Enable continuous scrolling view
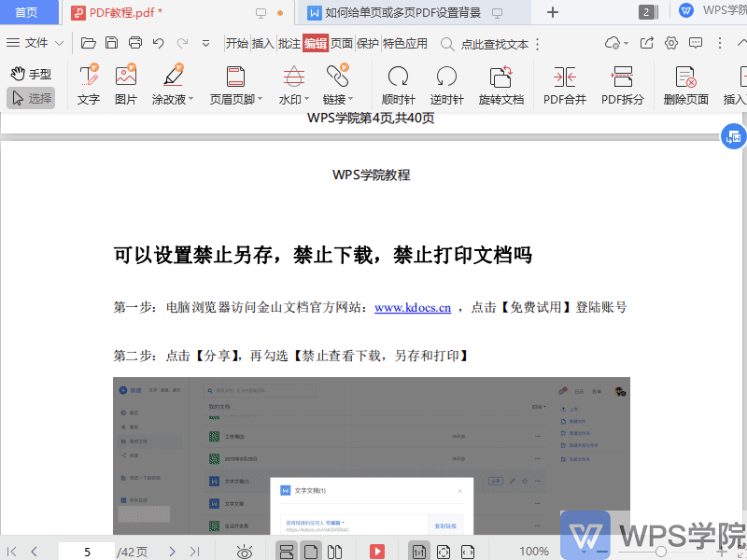Screen dimensions: 747x560 287,552
